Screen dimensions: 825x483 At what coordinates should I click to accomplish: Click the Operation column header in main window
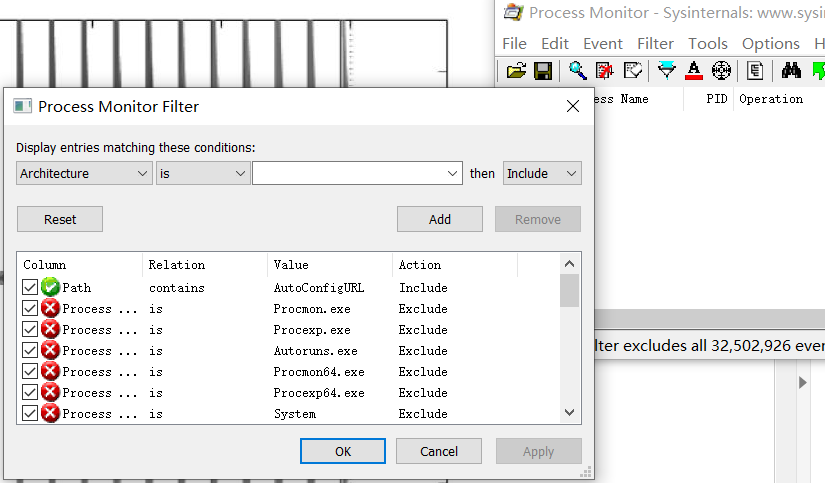(x=771, y=99)
